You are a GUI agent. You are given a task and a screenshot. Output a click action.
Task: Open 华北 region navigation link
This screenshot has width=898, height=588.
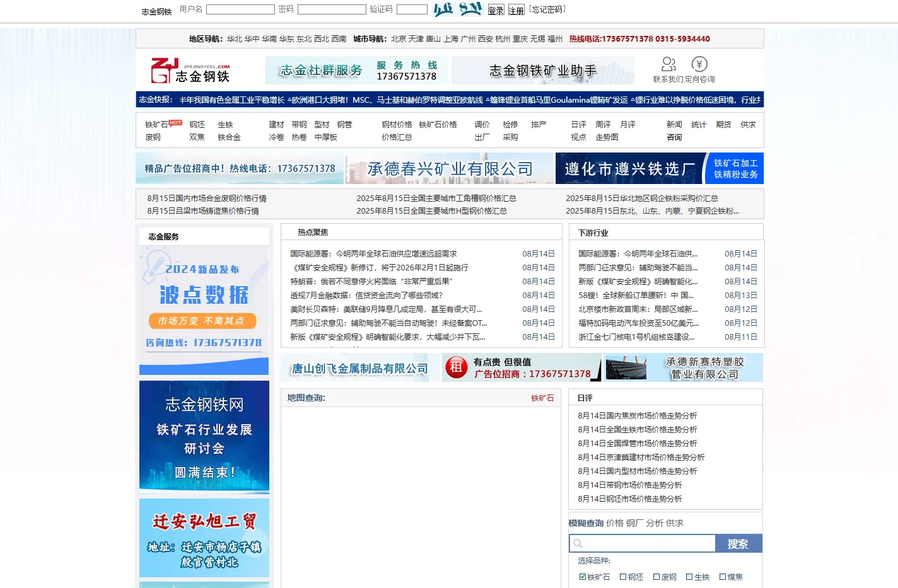coord(235,39)
